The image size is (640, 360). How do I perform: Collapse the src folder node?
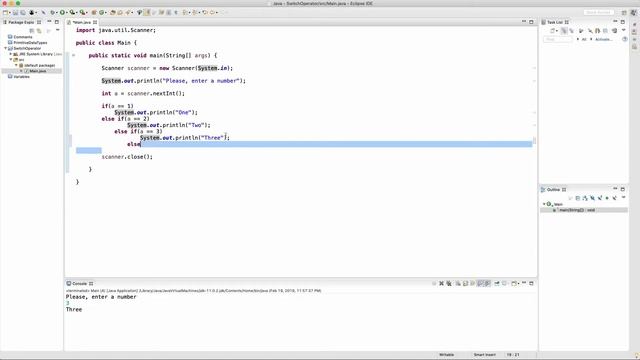click(x=11, y=60)
